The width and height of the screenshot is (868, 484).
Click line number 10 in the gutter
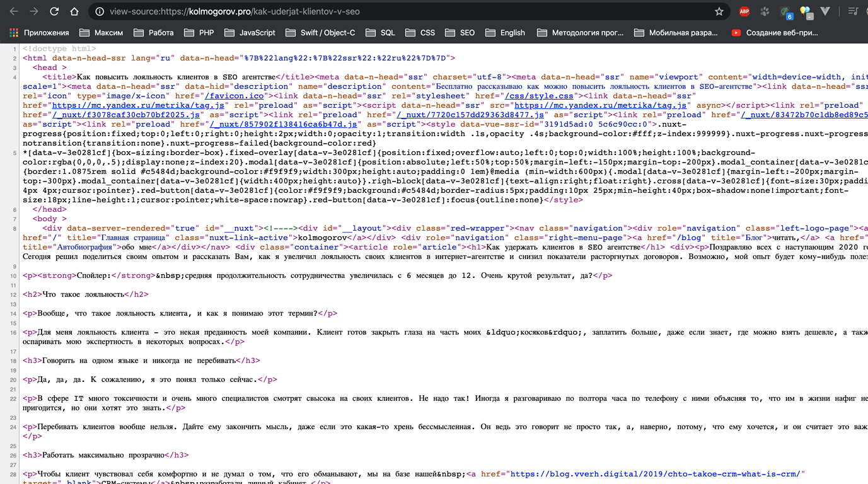coord(14,276)
